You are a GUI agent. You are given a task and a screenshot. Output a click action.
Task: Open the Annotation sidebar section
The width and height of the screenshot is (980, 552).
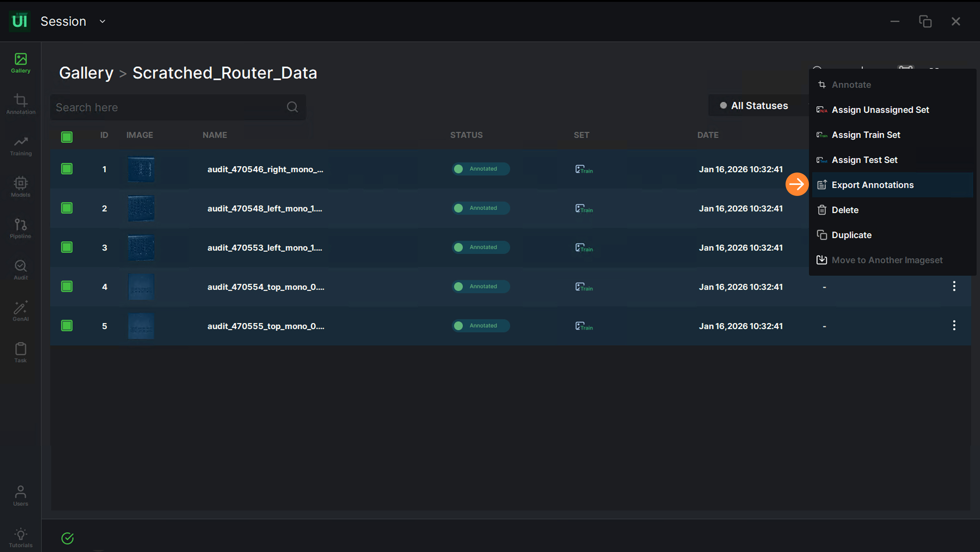[20, 104]
